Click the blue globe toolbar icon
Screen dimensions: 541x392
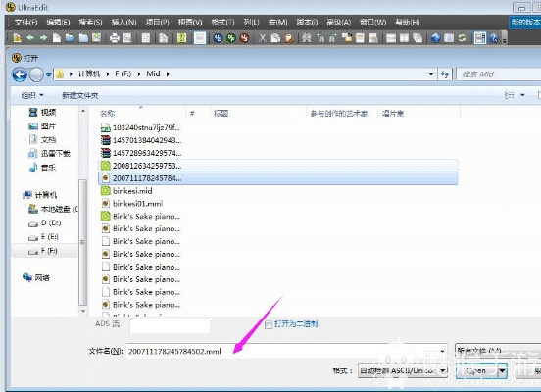435,37
